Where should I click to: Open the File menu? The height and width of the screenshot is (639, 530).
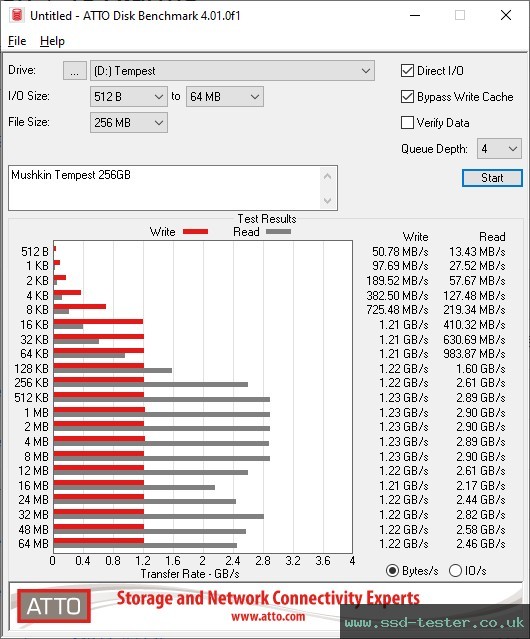pos(17,41)
